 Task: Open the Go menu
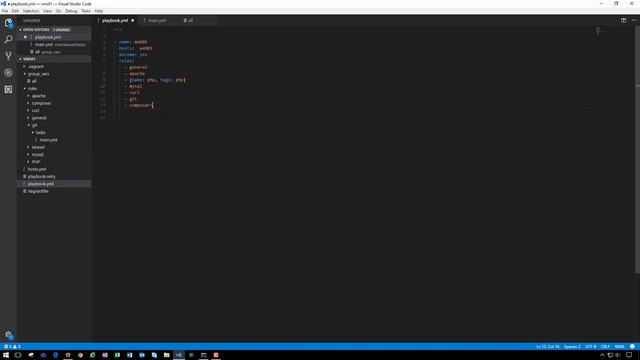(58, 11)
